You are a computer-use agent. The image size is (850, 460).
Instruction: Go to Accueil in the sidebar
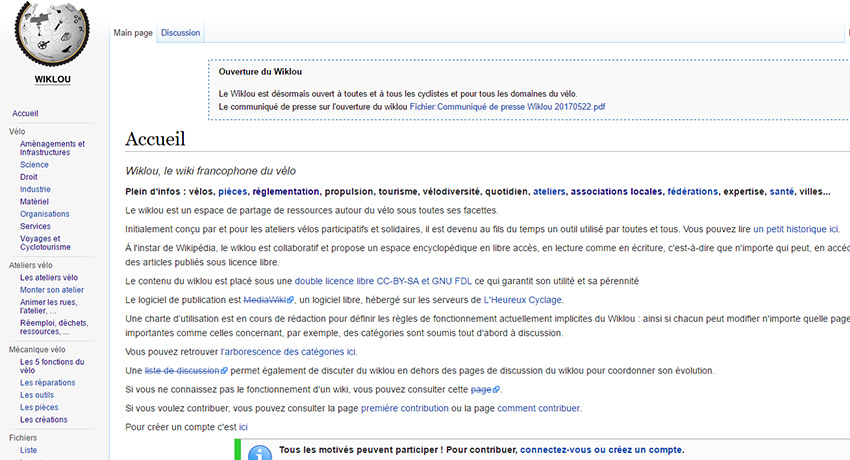(x=25, y=113)
